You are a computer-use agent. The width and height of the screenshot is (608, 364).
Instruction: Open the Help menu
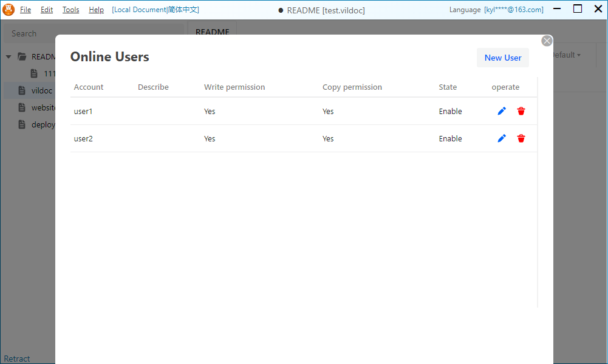[x=96, y=10]
